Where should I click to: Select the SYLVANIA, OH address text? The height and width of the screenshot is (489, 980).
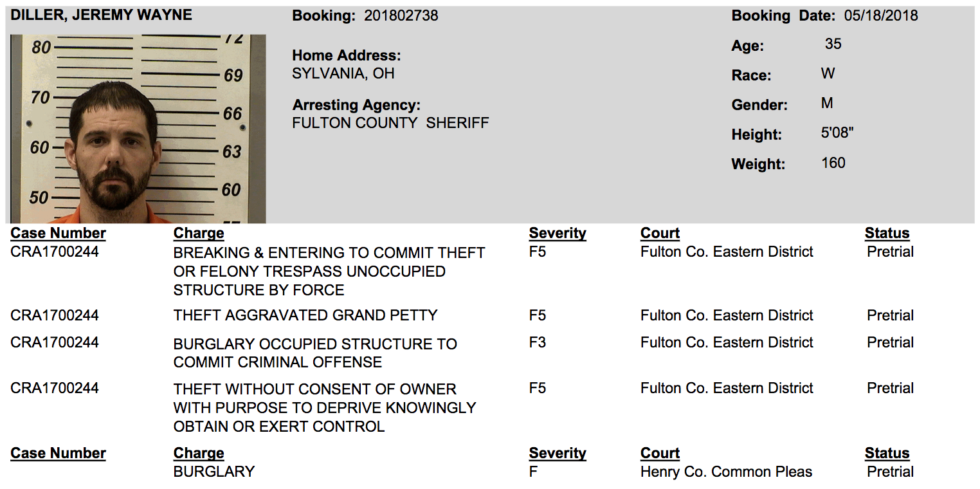tap(343, 73)
